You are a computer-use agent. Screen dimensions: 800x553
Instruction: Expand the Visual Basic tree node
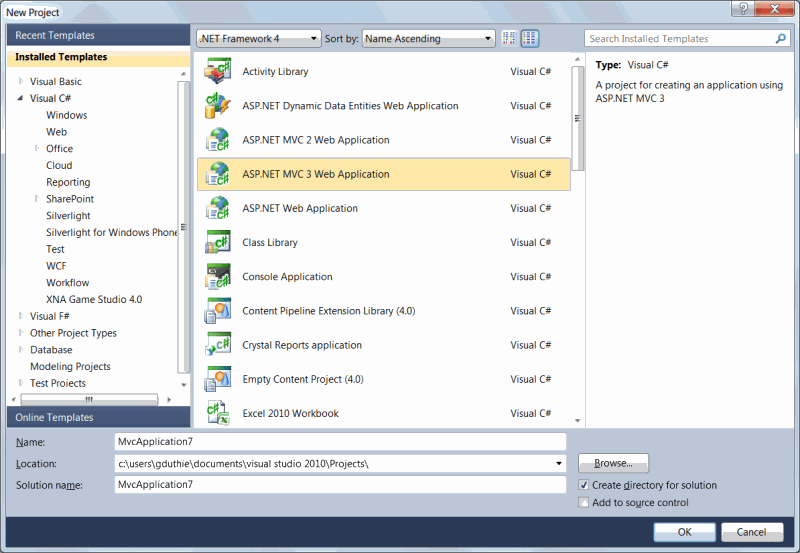[x=21, y=81]
